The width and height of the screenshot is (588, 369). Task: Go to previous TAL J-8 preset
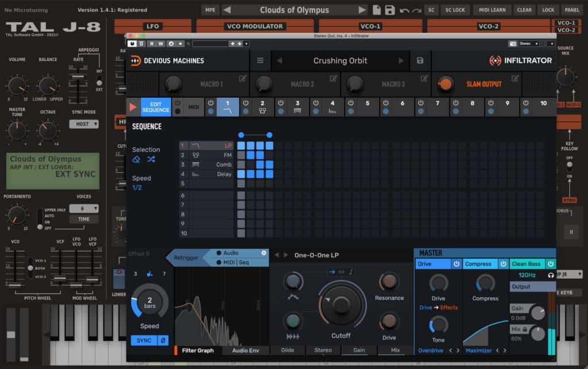tap(227, 10)
